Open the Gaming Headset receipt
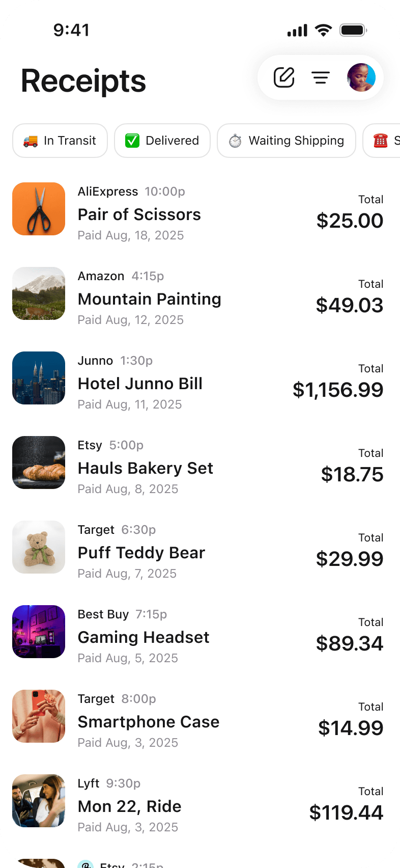 [x=143, y=637]
